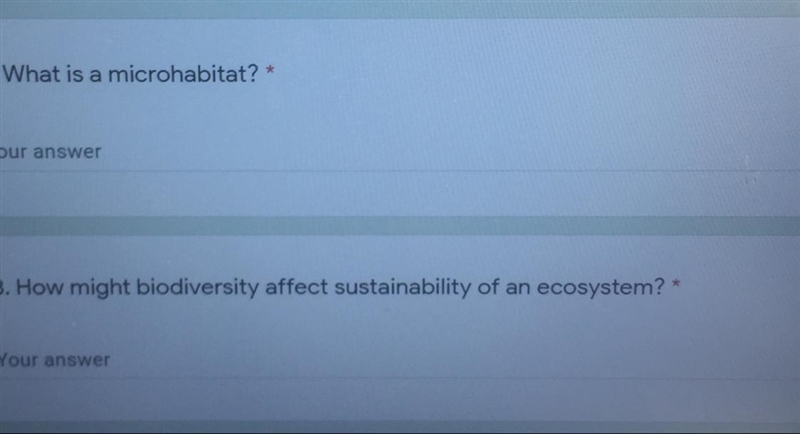Click the underline beneath the first "Your answer"

click(x=400, y=171)
